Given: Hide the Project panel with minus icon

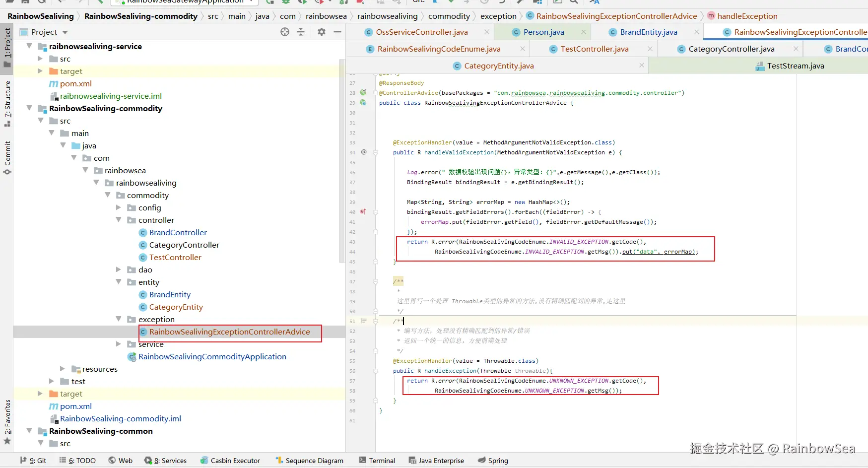Looking at the screenshot, I should pyautogui.click(x=337, y=32).
